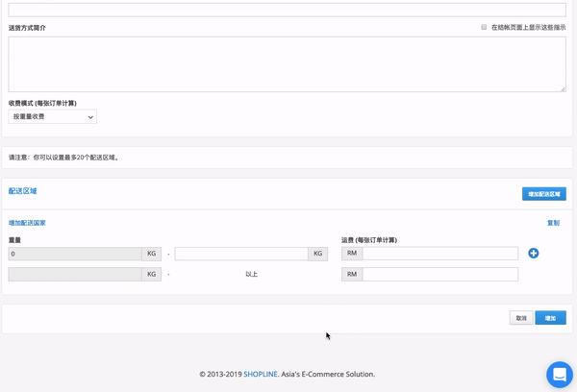Click the text input field at the page top
Image resolution: width=577 pixels, height=392 pixels.
(x=287, y=10)
